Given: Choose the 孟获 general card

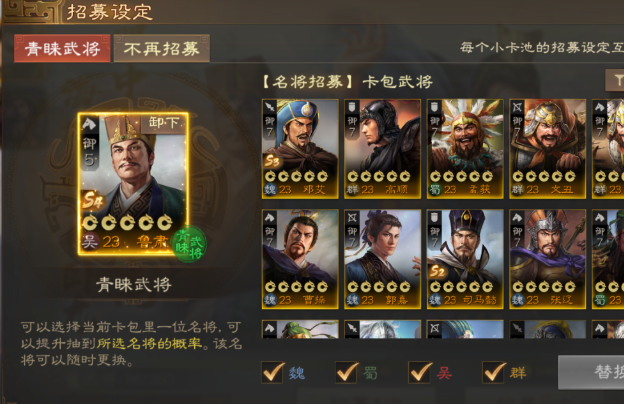Looking at the screenshot, I should click(x=465, y=148).
